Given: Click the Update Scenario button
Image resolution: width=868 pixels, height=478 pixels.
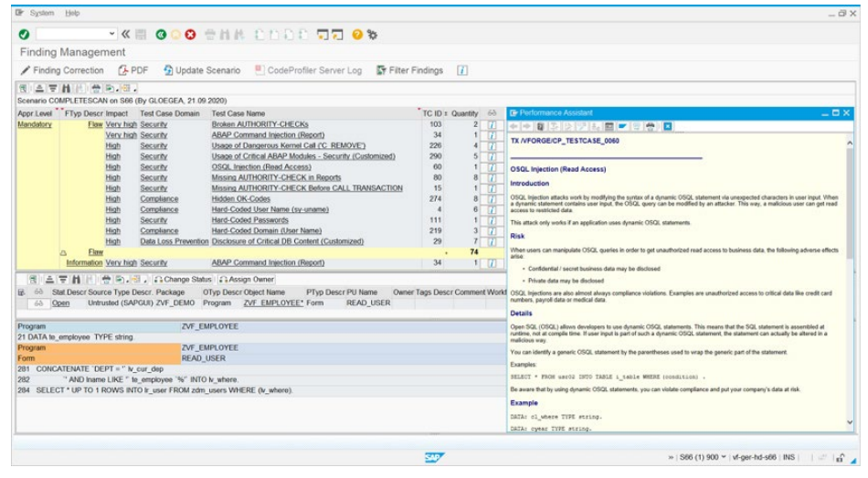Looking at the screenshot, I should coord(202,70).
